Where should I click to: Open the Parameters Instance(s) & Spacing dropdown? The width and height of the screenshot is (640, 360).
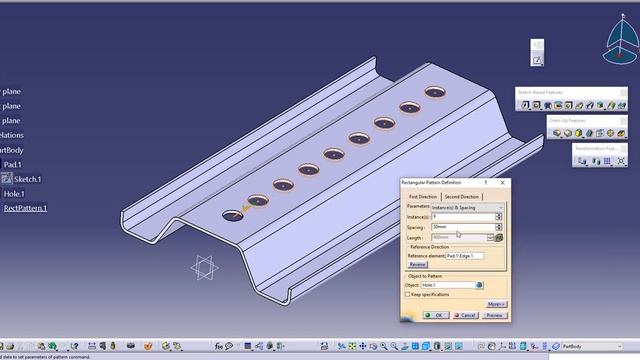(x=467, y=208)
